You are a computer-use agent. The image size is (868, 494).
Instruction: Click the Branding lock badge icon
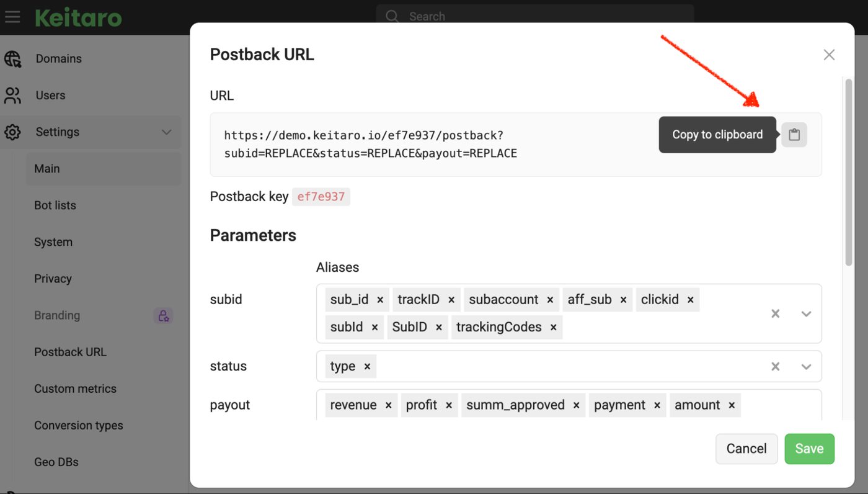pos(163,315)
